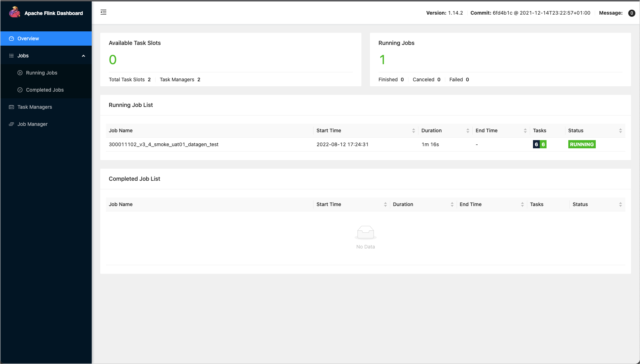Click the Canceled jobs statistic
Screen dimensions: 640x364
[x=427, y=80]
